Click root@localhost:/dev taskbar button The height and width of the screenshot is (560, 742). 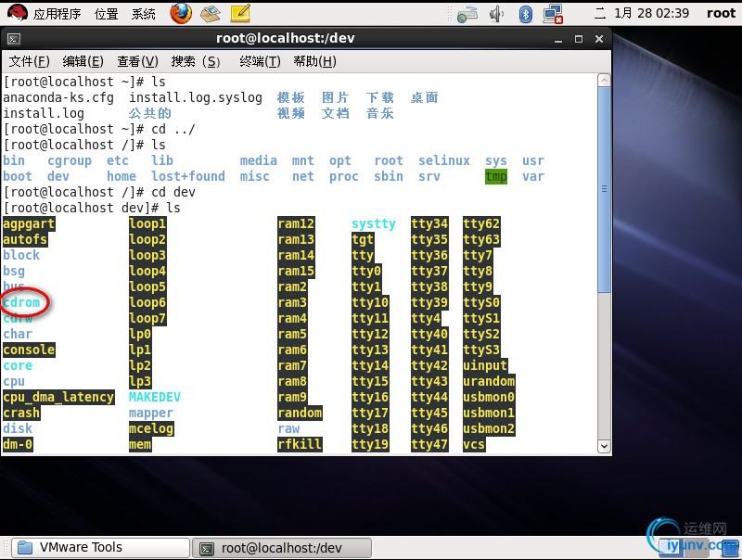tap(281, 547)
